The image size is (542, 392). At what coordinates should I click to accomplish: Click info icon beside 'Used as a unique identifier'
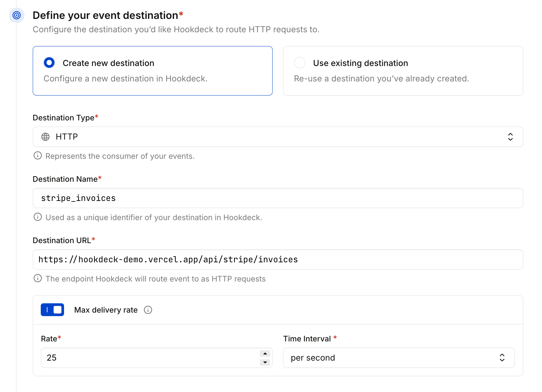click(x=38, y=217)
